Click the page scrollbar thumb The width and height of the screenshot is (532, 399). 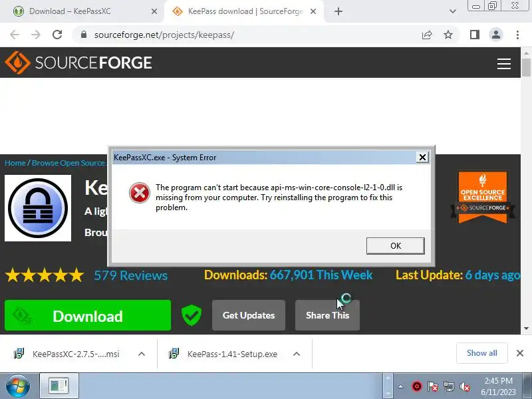pos(526,67)
